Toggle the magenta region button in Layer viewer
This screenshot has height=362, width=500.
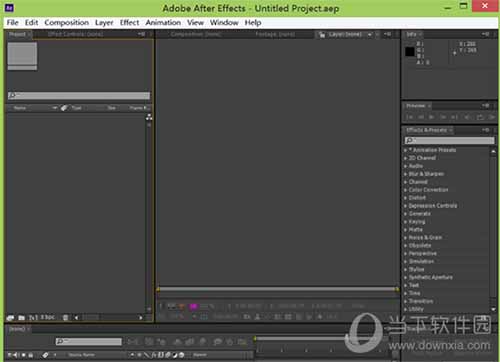193,306
